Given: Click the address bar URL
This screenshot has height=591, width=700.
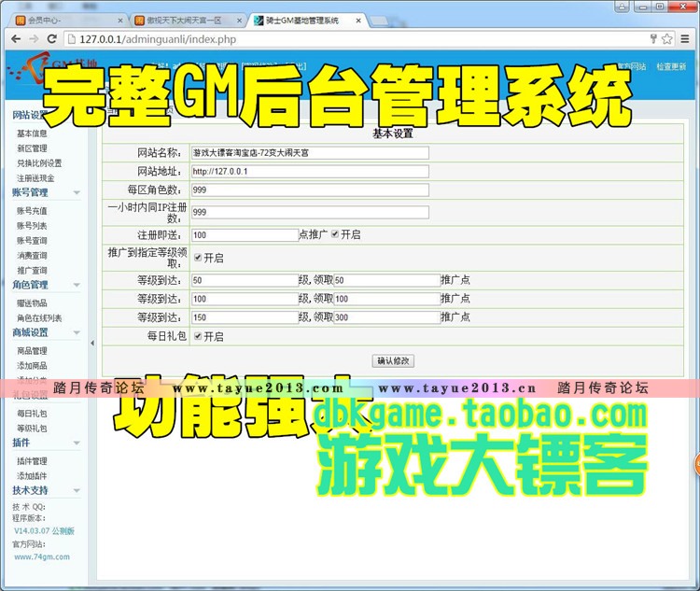Looking at the screenshot, I should 158,39.
